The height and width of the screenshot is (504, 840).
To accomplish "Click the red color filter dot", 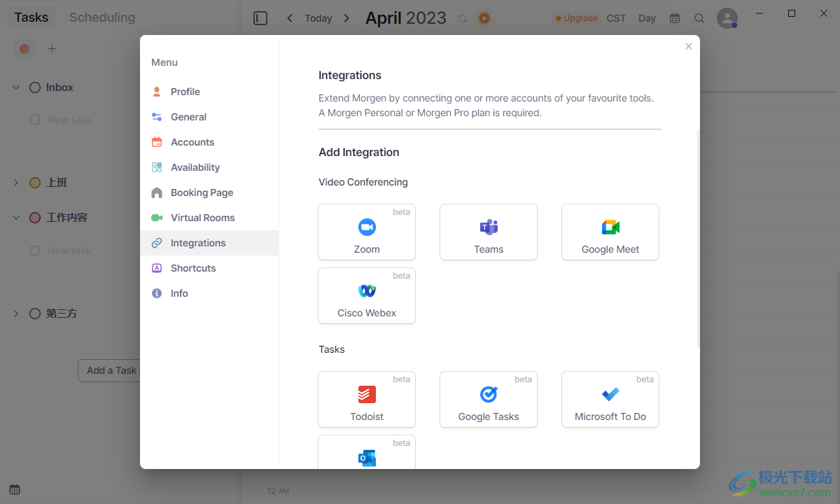I will 24,48.
